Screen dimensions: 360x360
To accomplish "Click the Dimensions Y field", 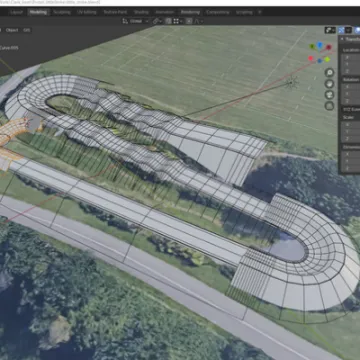I will [351, 161].
